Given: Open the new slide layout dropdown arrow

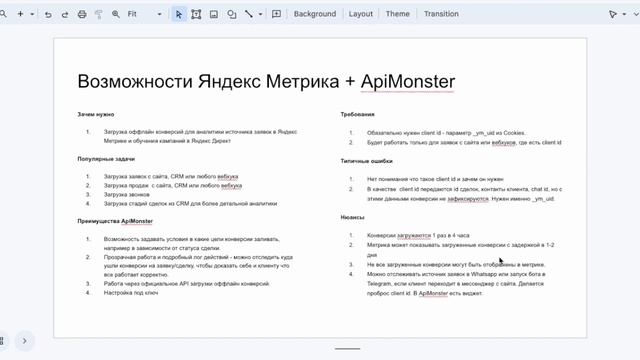Looking at the screenshot, I should 32,14.
